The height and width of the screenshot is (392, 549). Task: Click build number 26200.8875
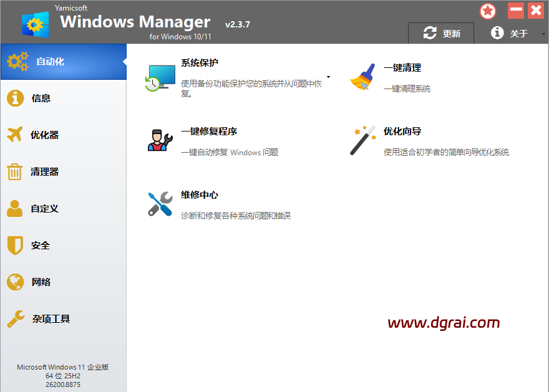[x=63, y=385]
